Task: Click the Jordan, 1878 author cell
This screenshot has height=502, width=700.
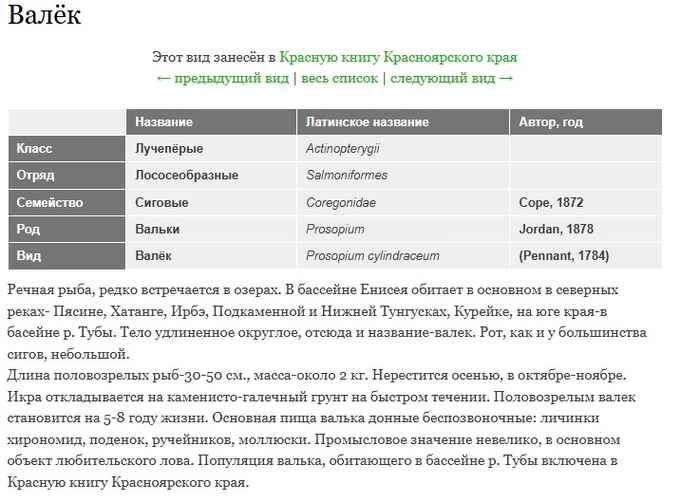Action: [x=586, y=229]
